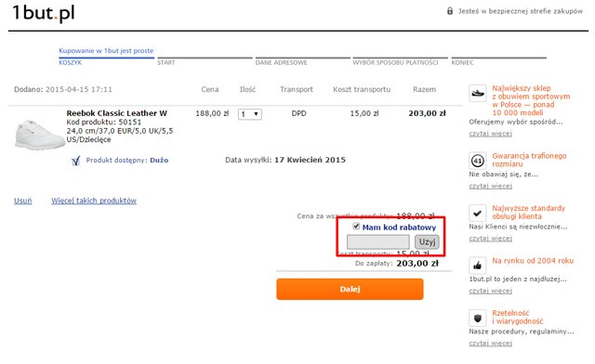Go to the START step
The image size is (595, 364).
tap(166, 62)
